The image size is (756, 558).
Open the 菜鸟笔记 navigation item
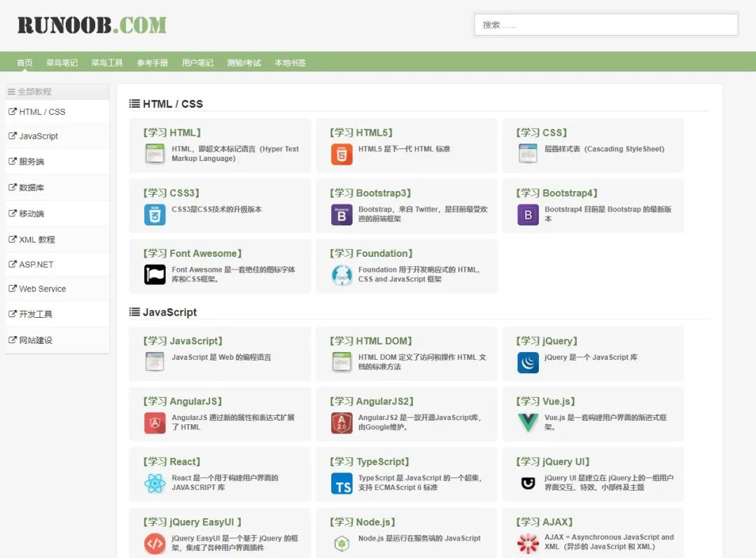point(62,63)
